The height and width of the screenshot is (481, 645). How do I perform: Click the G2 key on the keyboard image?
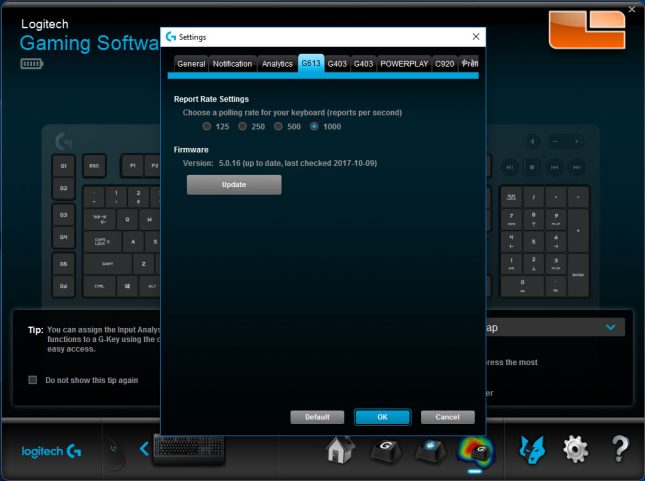pyautogui.click(x=63, y=188)
